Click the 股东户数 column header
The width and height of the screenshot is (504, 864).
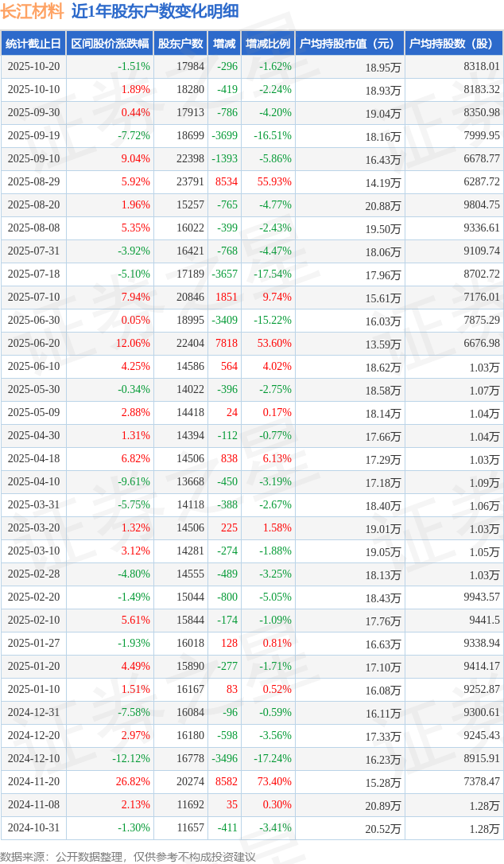click(180, 44)
